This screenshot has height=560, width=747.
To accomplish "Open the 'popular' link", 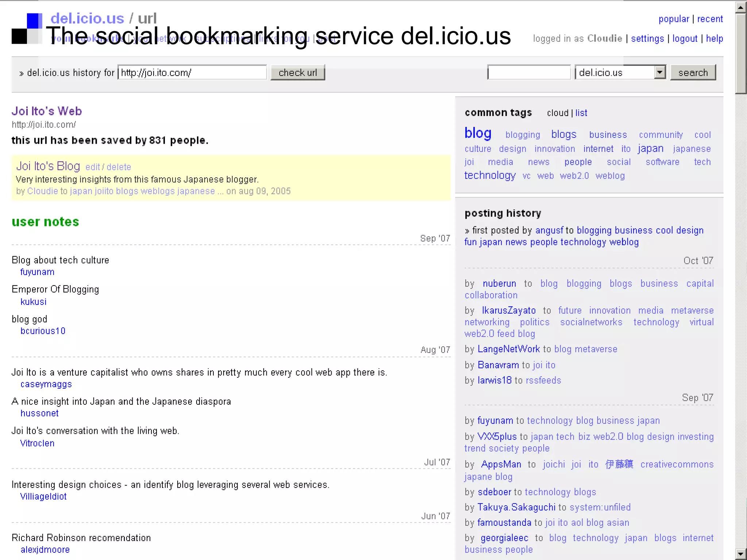I will coord(674,19).
